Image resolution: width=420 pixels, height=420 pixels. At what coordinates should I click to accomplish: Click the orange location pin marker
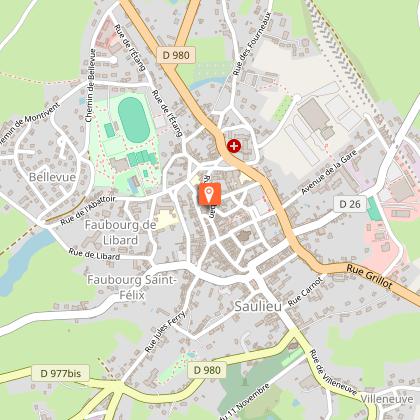click(210, 194)
